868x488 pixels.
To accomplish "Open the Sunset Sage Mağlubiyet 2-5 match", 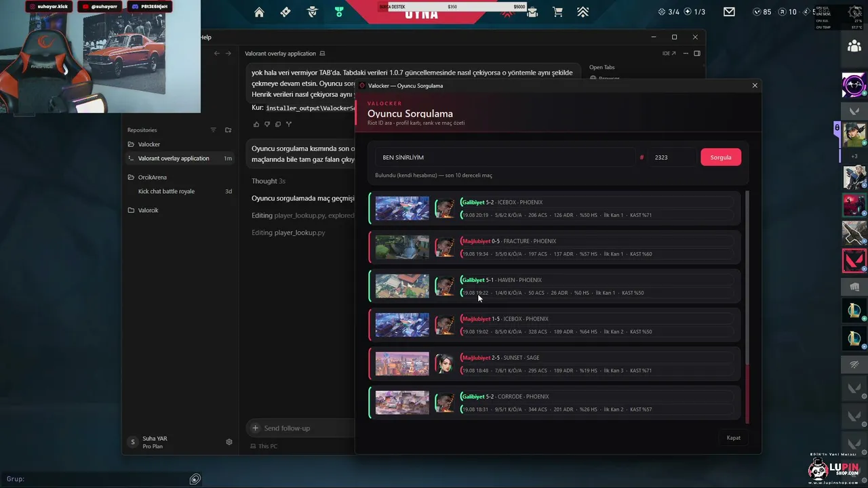I will 554,364.
